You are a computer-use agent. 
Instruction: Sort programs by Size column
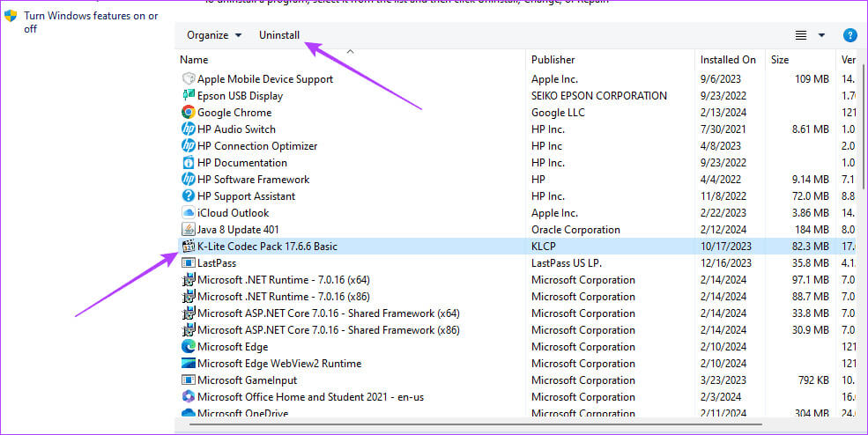779,60
